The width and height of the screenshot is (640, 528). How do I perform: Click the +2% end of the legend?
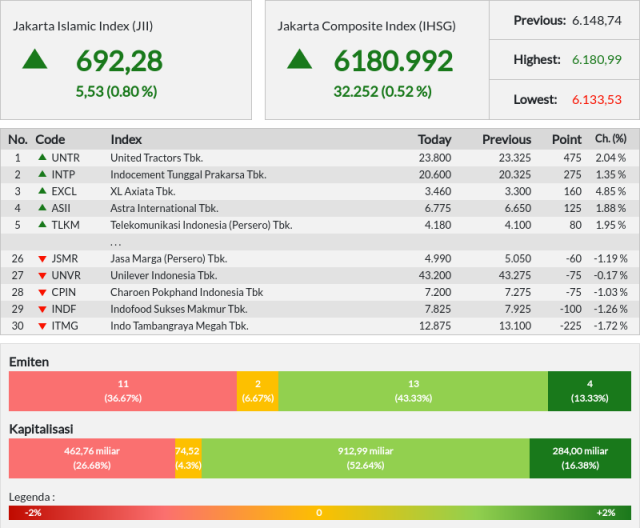click(x=606, y=512)
